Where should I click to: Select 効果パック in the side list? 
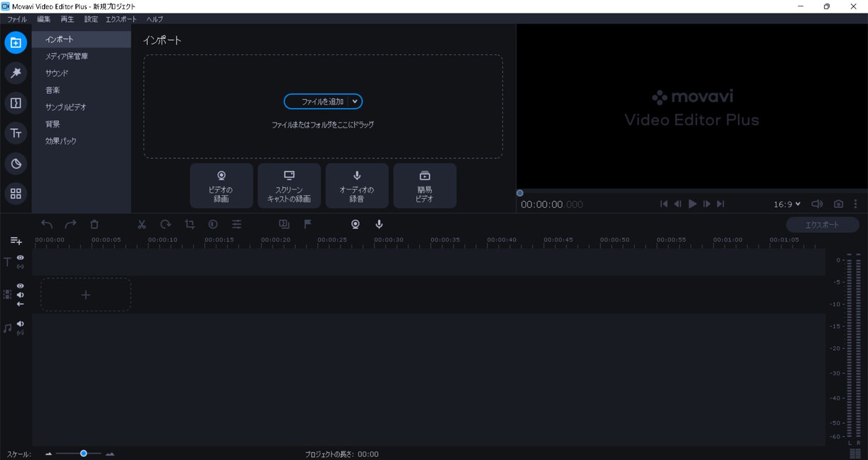tap(81, 141)
